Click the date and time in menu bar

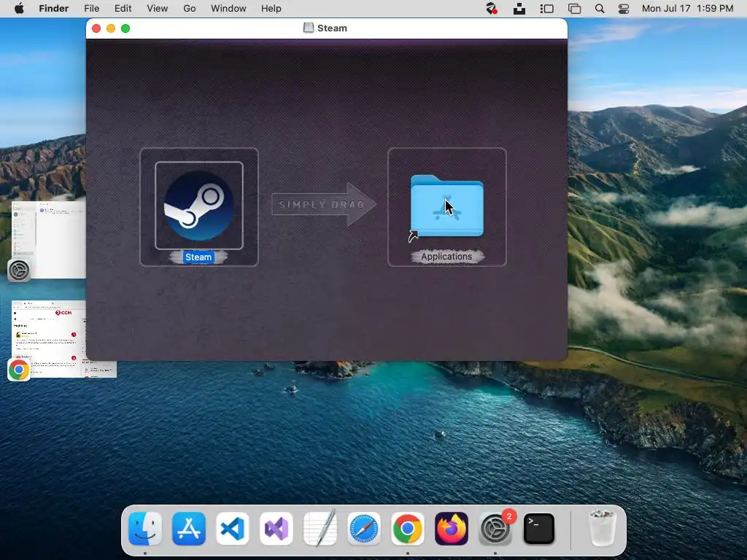(x=687, y=9)
